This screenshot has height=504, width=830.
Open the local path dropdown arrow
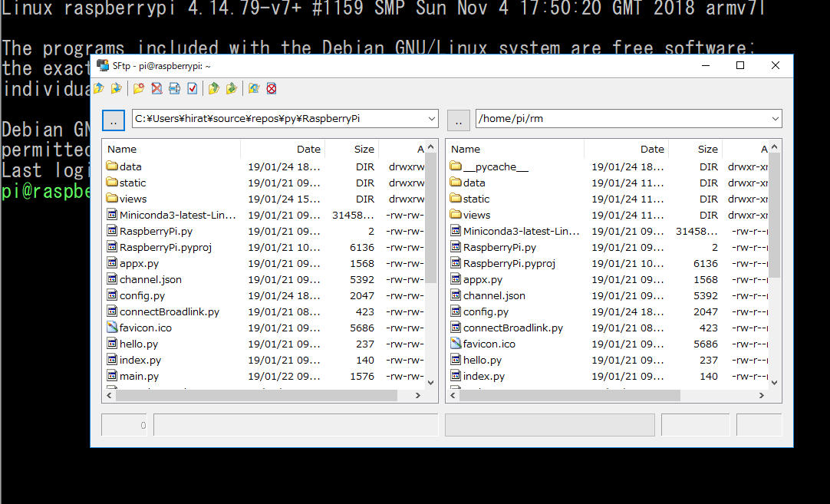tap(432, 119)
